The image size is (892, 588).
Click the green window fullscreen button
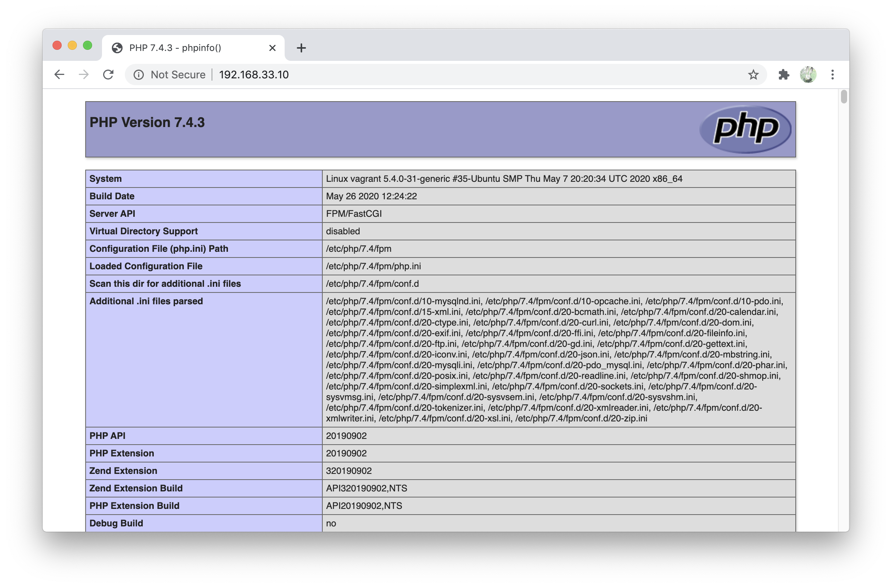coord(88,46)
